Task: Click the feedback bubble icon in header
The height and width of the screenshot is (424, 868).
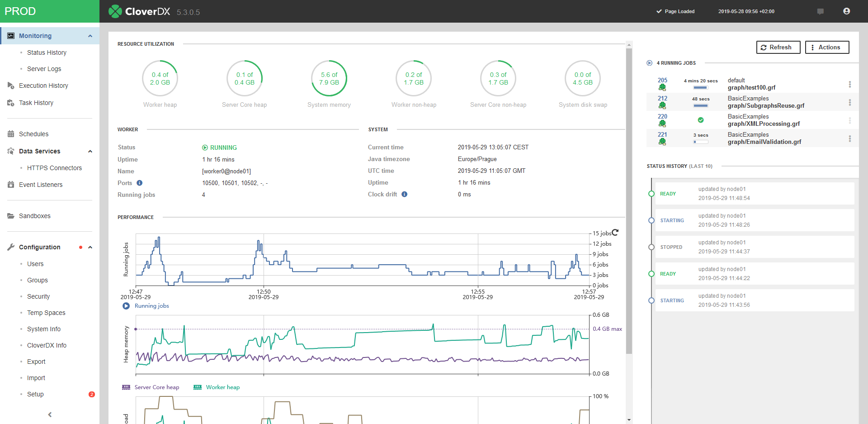Action: tap(821, 11)
